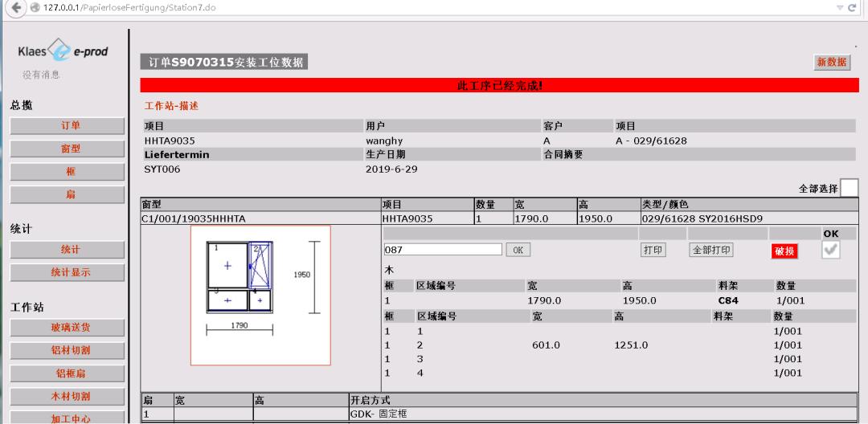Reload the page with refresh icon

tap(853, 7)
